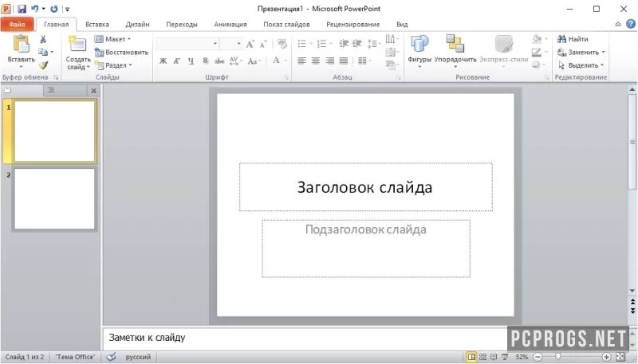Toggle bold formatting (Ж)
Viewport: 638px width, 364px height.
coord(163,61)
